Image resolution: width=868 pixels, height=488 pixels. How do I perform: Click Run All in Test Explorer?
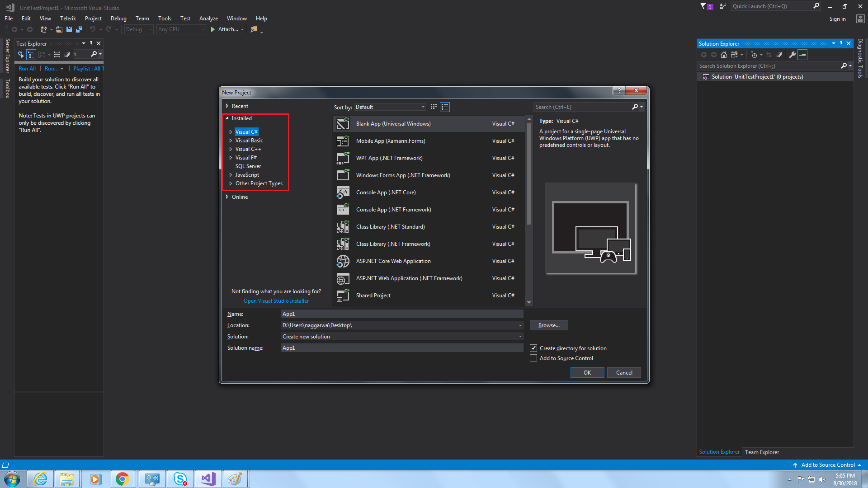[27, 69]
